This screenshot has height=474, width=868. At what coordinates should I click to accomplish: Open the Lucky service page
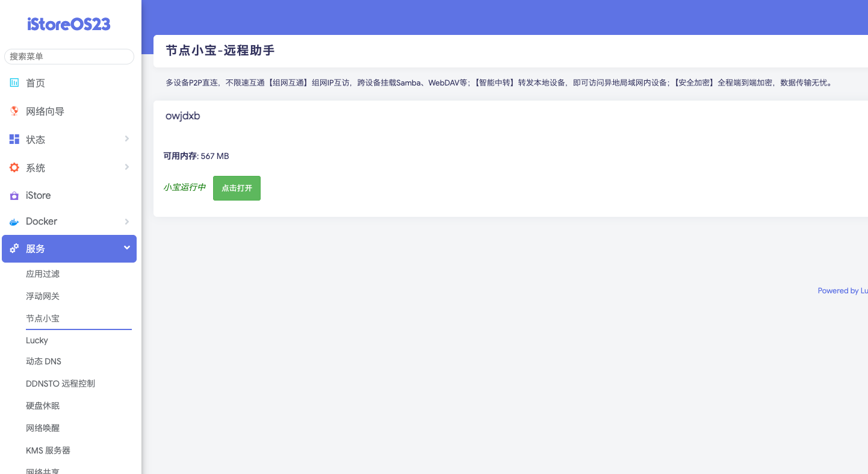click(37, 340)
